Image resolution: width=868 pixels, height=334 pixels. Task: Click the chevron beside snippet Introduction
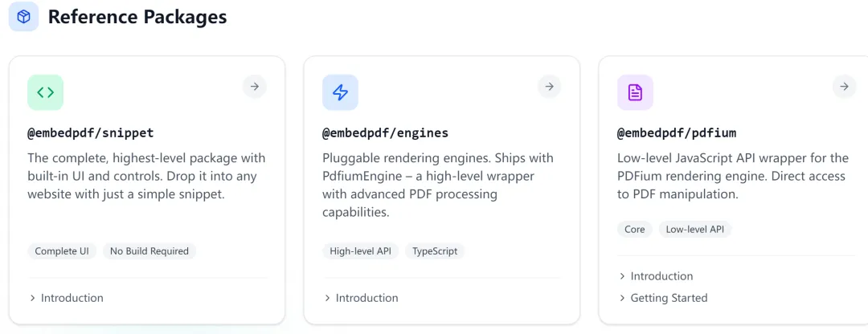(x=33, y=298)
